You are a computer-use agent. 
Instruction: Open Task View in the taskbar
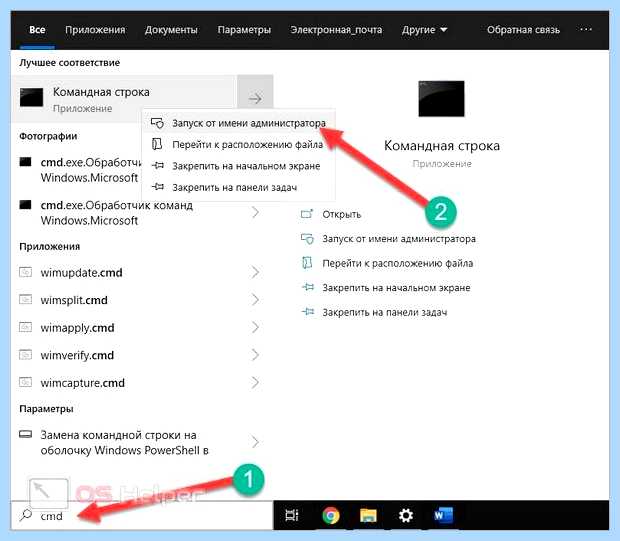pyautogui.click(x=292, y=515)
